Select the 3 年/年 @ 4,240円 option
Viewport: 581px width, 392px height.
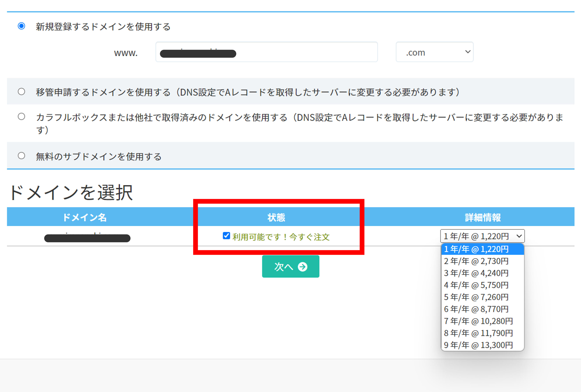[x=482, y=273]
